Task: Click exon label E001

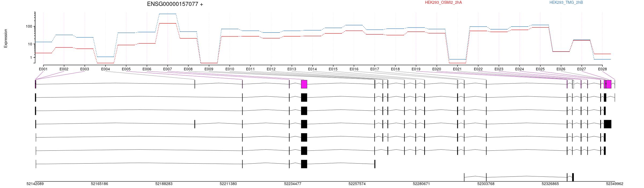Action: coord(43,69)
